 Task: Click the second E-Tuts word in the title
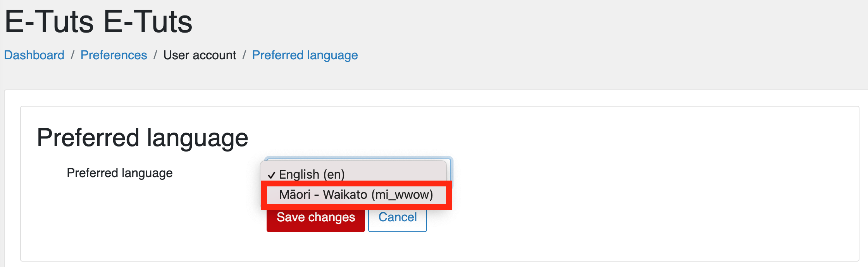[148, 22]
